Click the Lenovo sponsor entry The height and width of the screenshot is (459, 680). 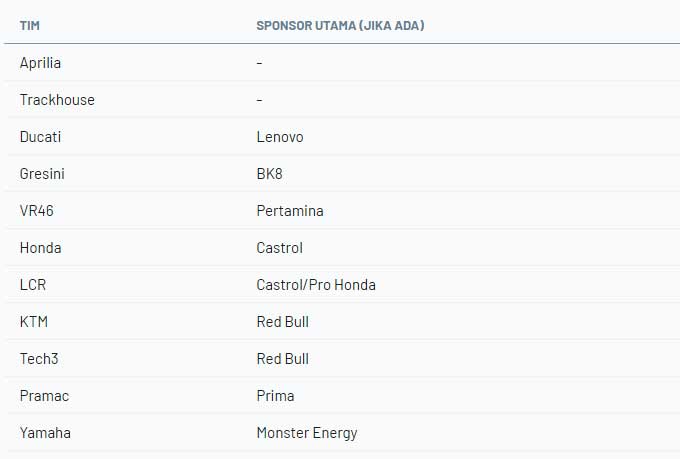click(280, 137)
